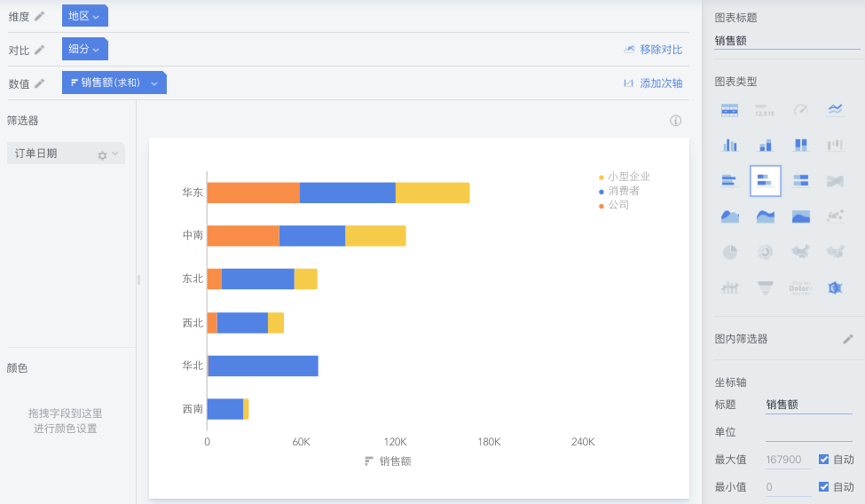Edit 对比 with its pencil icon
Viewport: 865px width, 504px height.
[x=39, y=50]
